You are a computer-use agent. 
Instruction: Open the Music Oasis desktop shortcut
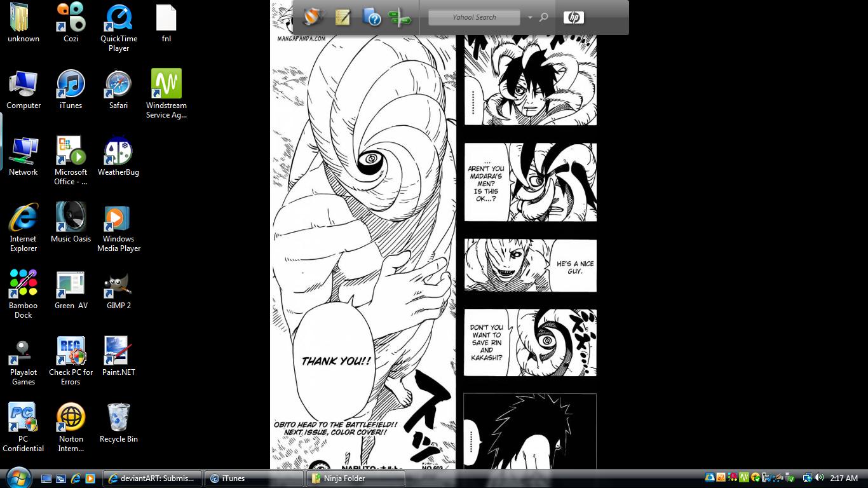point(71,224)
